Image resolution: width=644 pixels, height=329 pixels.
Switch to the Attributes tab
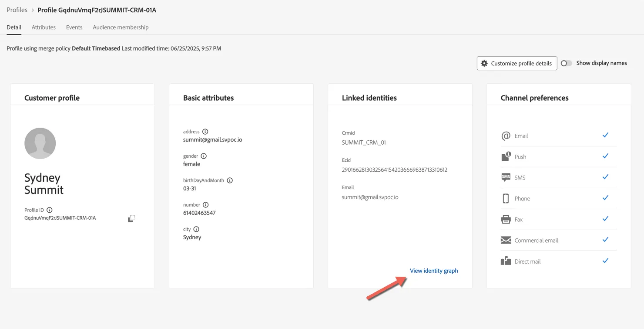click(44, 27)
